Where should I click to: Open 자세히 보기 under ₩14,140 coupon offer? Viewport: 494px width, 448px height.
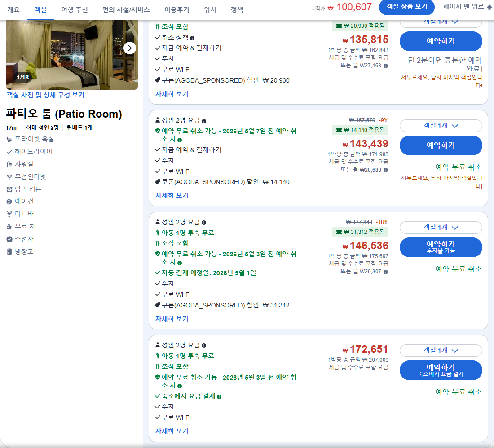(172, 195)
